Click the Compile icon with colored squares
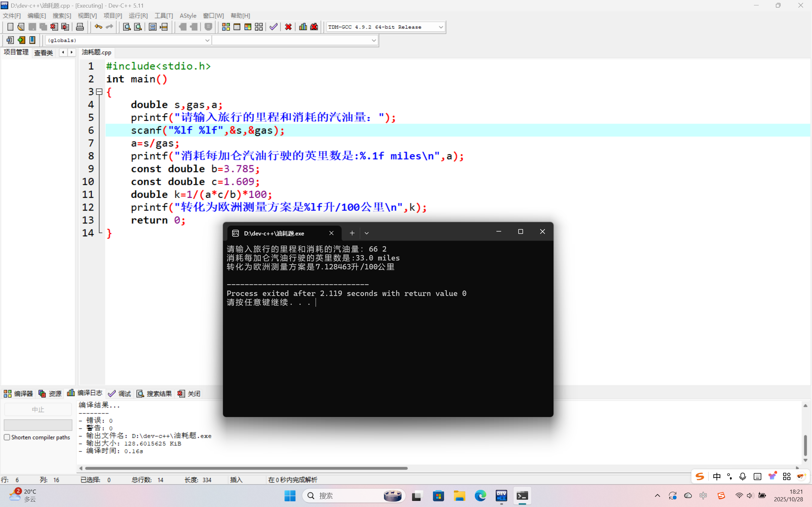 point(226,27)
